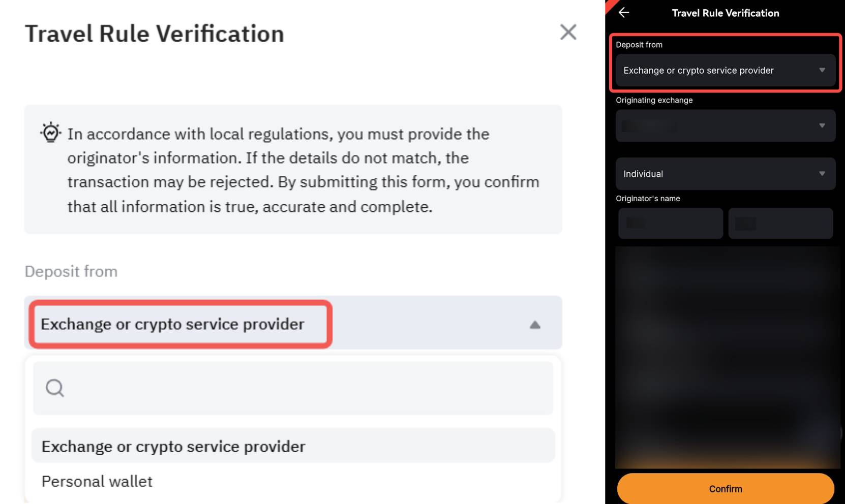Select the Personal wallet option

pyautogui.click(x=97, y=481)
